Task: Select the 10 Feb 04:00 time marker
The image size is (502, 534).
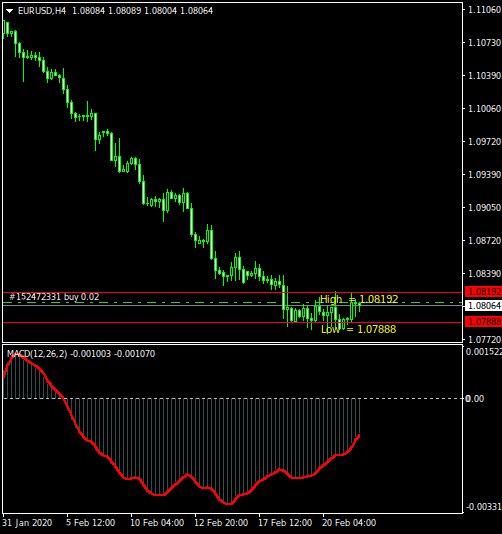Action: 157,523
